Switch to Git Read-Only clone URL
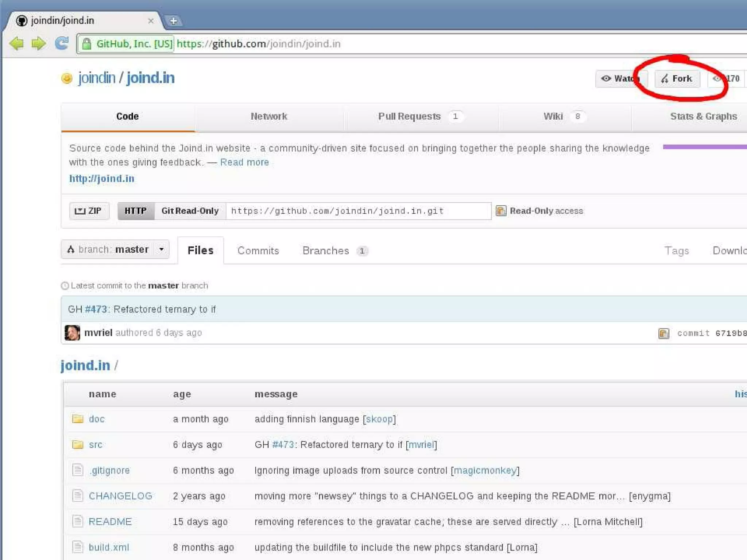Image resolution: width=747 pixels, height=560 pixels. (x=190, y=211)
